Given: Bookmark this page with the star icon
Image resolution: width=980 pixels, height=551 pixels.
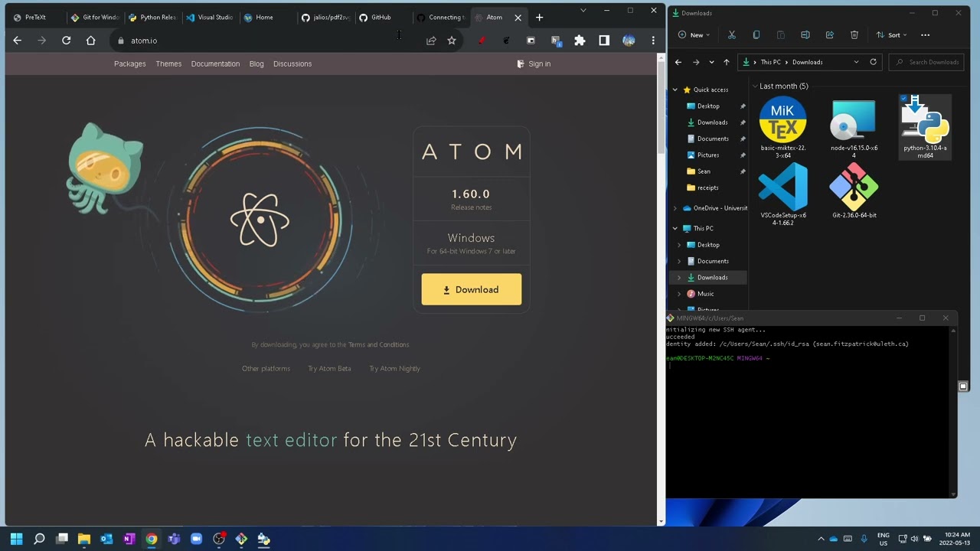Looking at the screenshot, I should click(x=452, y=41).
